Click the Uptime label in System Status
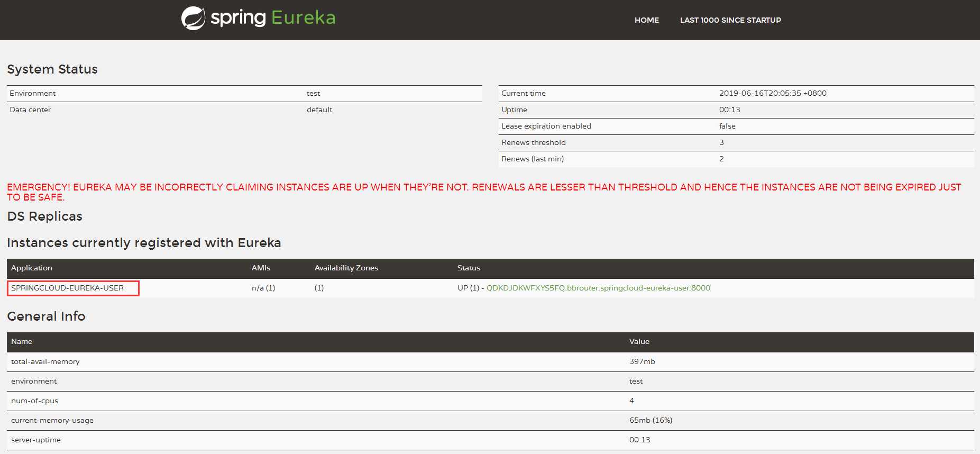This screenshot has height=454, width=980. pyautogui.click(x=514, y=110)
